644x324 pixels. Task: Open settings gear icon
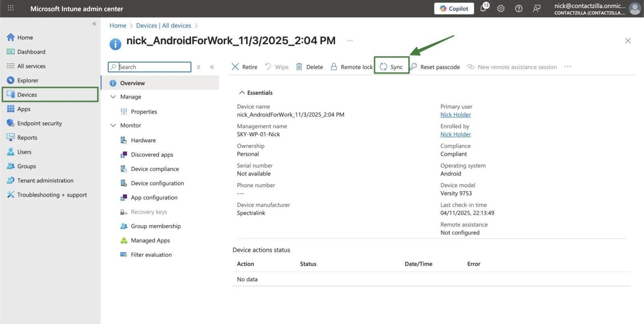pyautogui.click(x=501, y=8)
